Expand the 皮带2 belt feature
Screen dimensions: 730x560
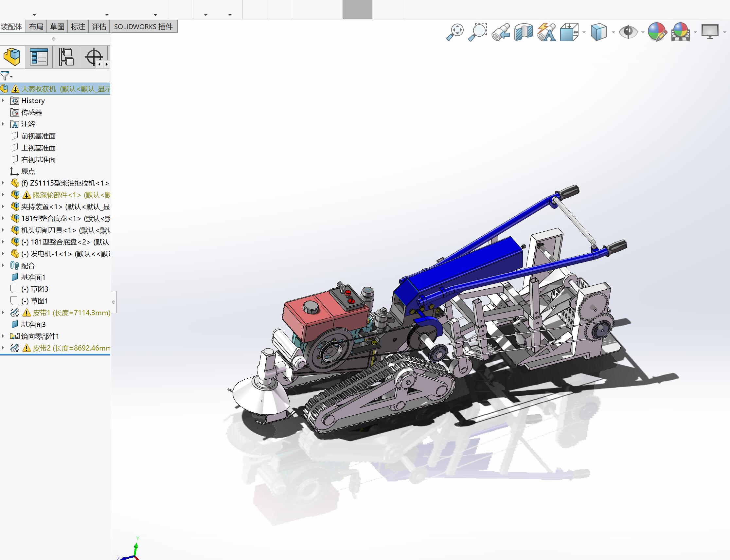pyautogui.click(x=3, y=348)
